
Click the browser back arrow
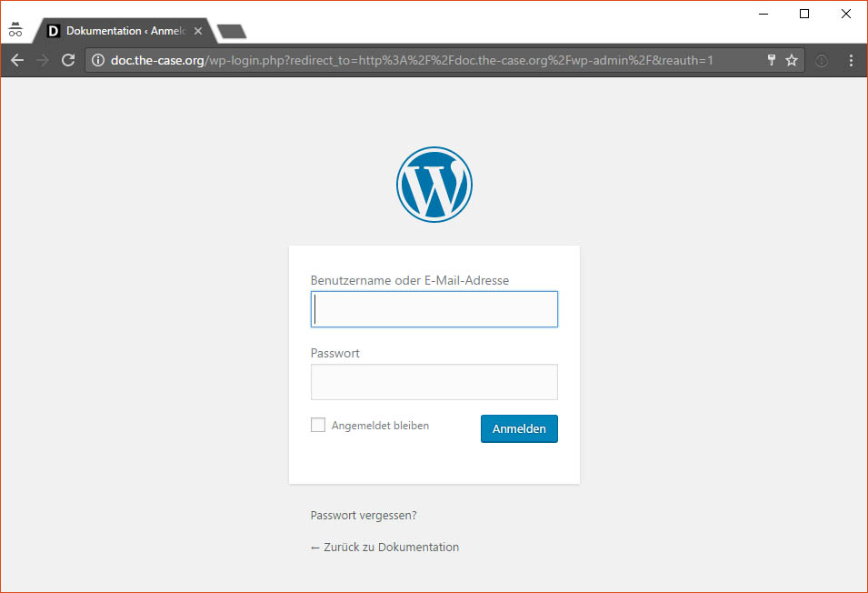tap(17, 60)
